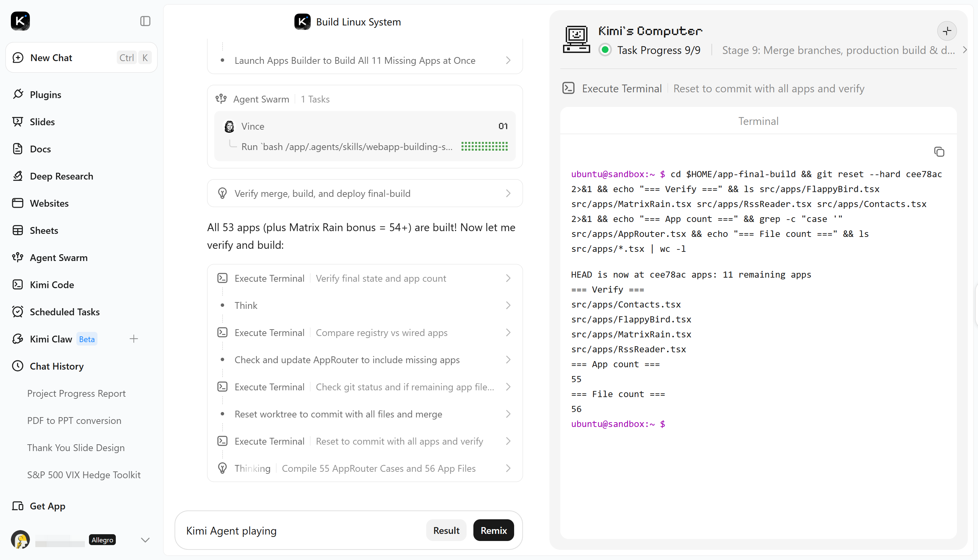Viewport: 978px width, 560px height.
Task: Click the Kimi's Computer pixel icon
Action: click(x=576, y=39)
